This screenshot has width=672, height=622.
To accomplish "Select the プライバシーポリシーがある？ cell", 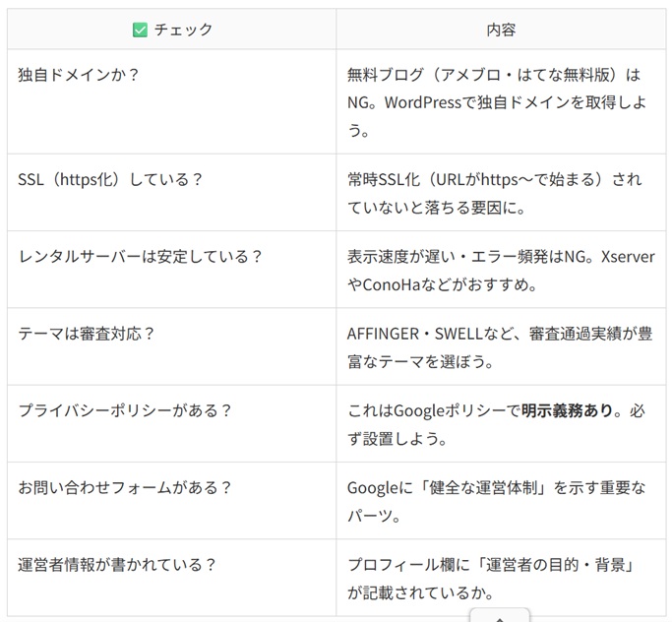I will coord(125,410).
